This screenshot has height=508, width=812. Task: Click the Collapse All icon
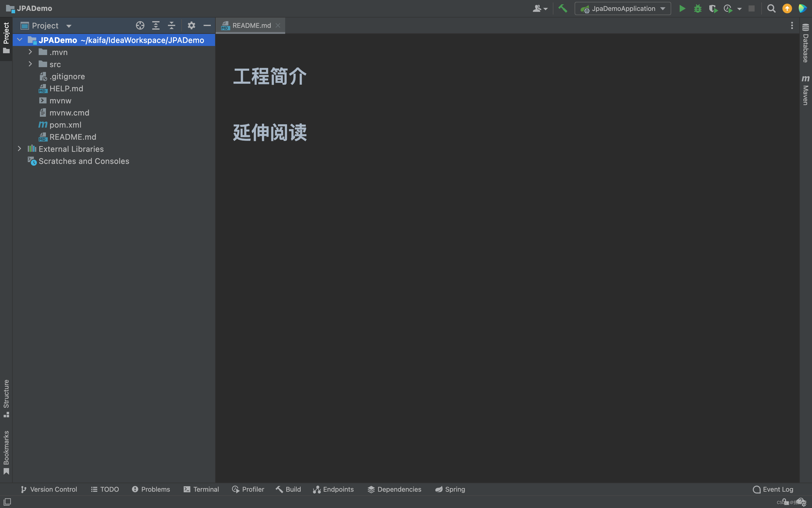coord(172,25)
